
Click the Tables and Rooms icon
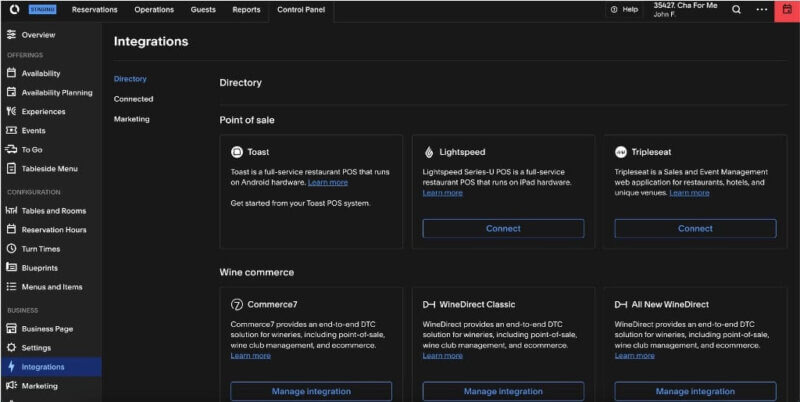[x=11, y=210]
